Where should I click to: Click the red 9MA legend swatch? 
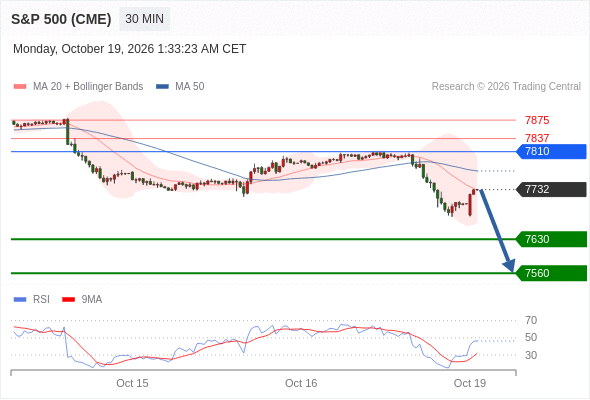(x=68, y=300)
